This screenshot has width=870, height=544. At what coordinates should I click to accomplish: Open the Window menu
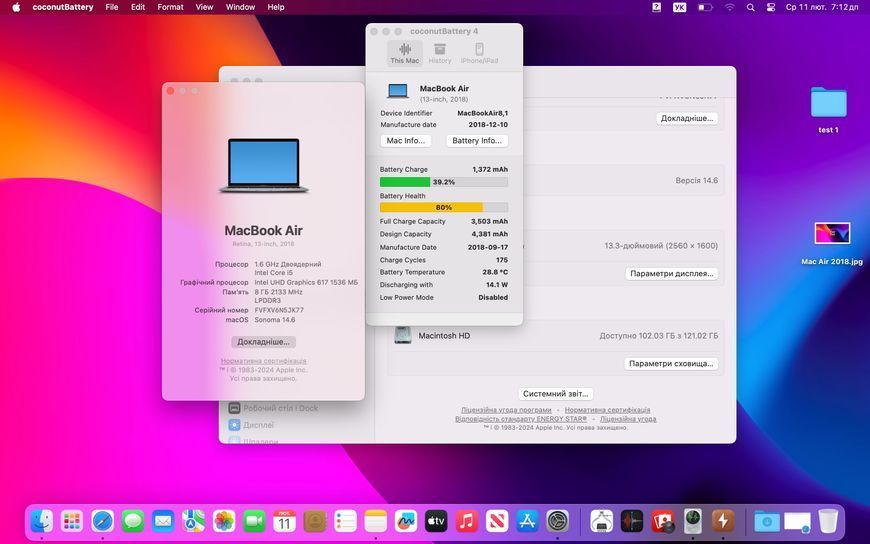pyautogui.click(x=240, y=7)
